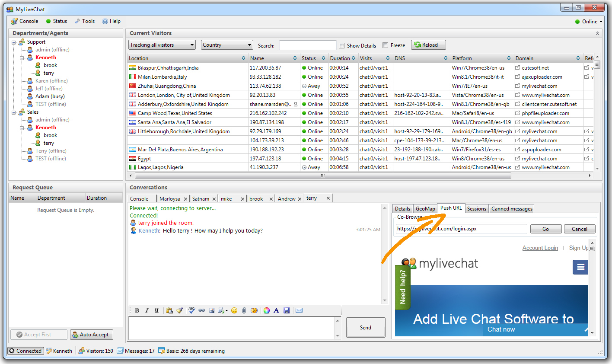Toggle italic formatting in chat toolbar
Viewport: 612px width, 364px height.
tap(147, 310)
